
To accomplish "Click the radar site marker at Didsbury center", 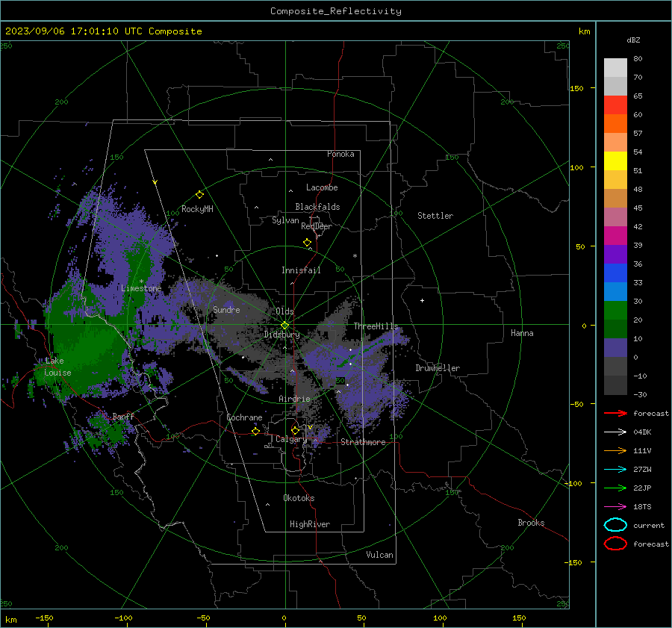I will pos(285,326).
